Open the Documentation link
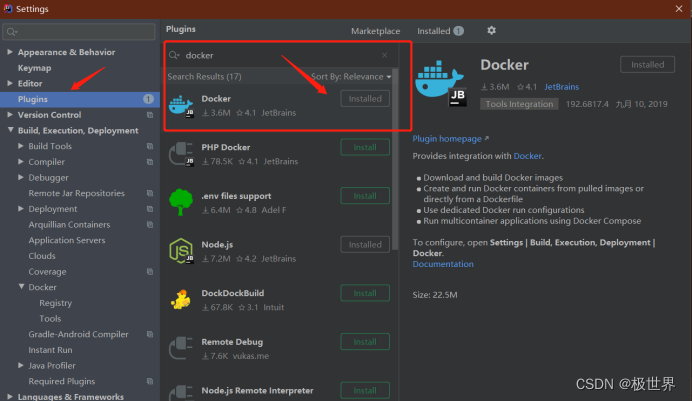The width and height of the screenshot is (692, 401). point(443,264)
